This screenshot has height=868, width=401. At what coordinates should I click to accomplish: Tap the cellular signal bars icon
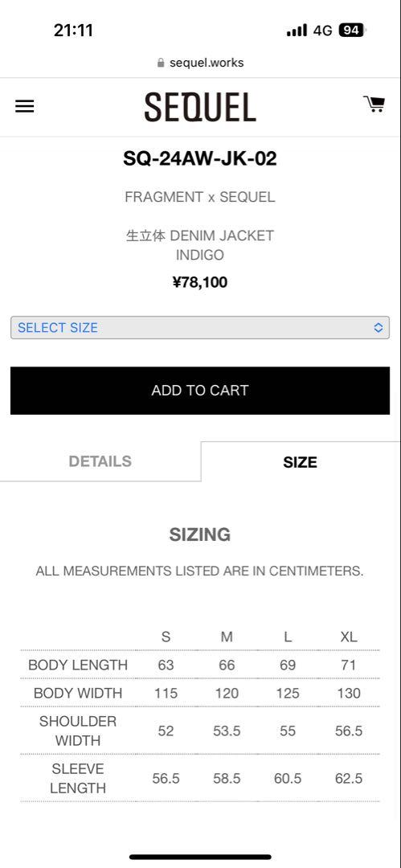[x=297, y=31]
